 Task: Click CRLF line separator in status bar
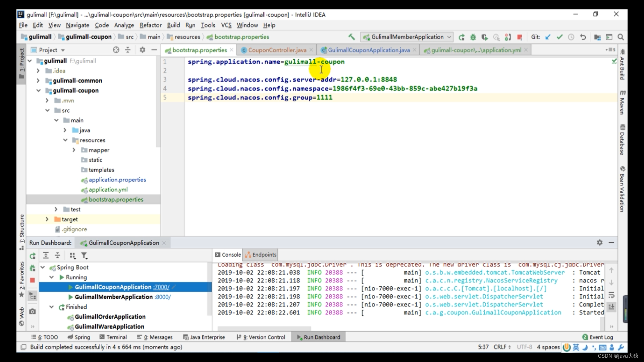coord(502,347)
